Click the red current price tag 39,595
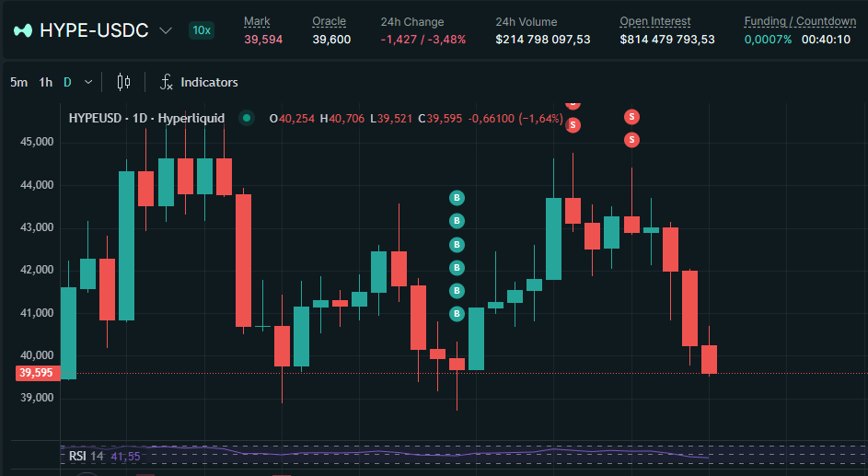 [37, 373]
